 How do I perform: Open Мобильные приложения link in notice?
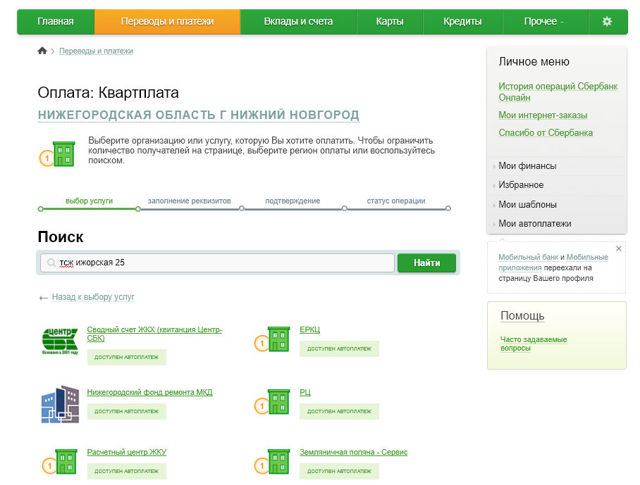tap(553, 263)
